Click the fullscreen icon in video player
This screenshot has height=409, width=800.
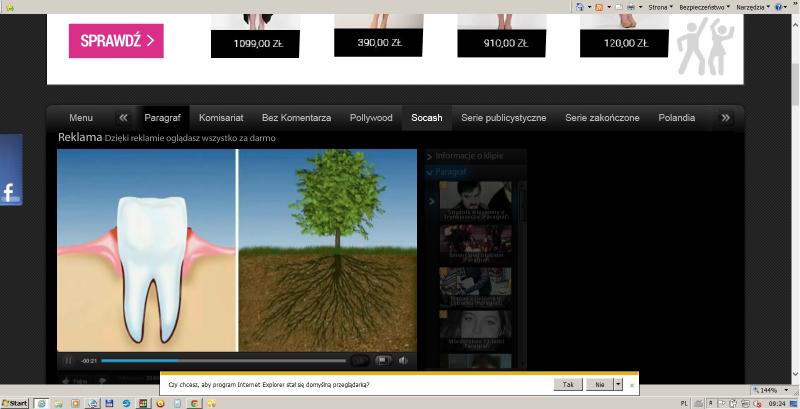pyautogui.click(x=383, y=361)
